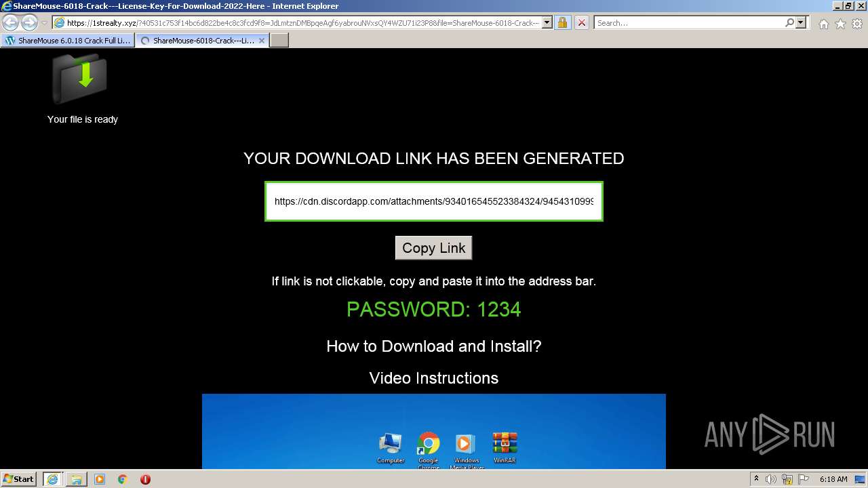Click the Google Chrome icon in the video
Image resolution: width=868 pixels, height=488 pixels.
pos(428,450)
